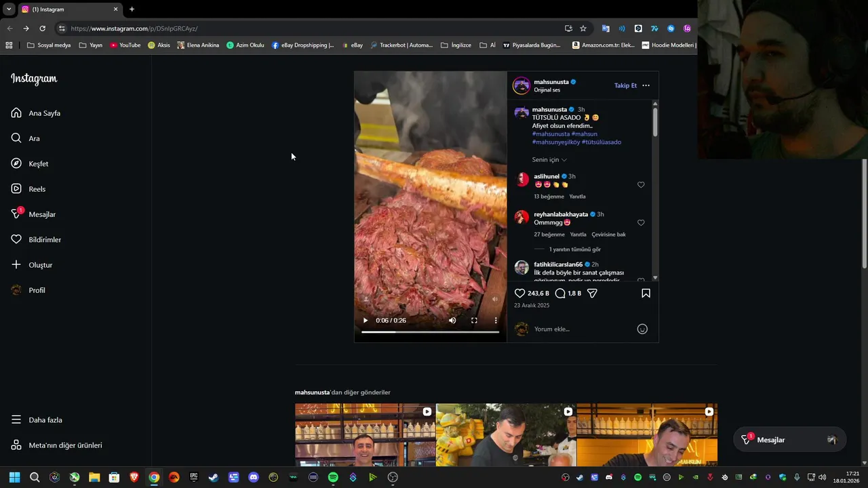Click Oluştur to create a post
The height and width of the screenshot is (488, 868).
[x=32, y=265]
